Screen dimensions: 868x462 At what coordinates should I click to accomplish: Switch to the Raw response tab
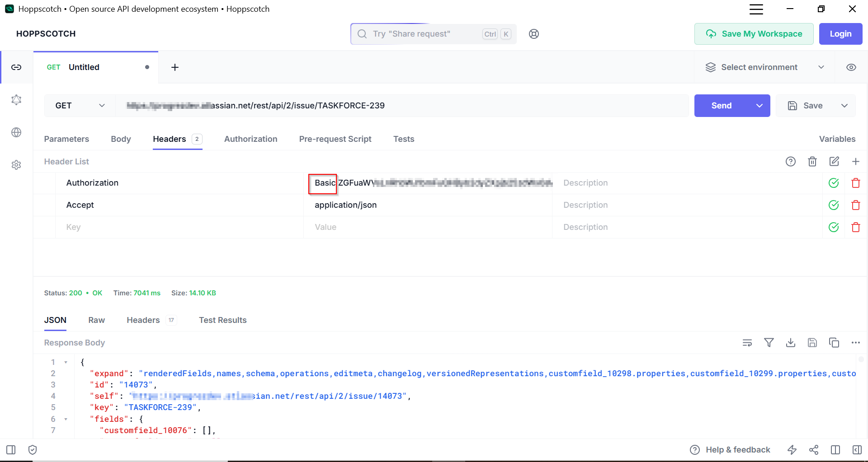96,320
